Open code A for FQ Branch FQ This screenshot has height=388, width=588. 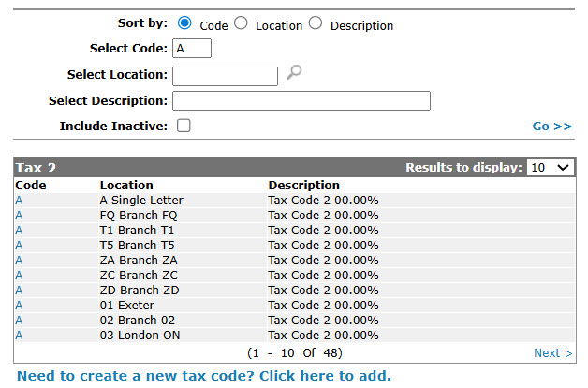coord(19,216)
